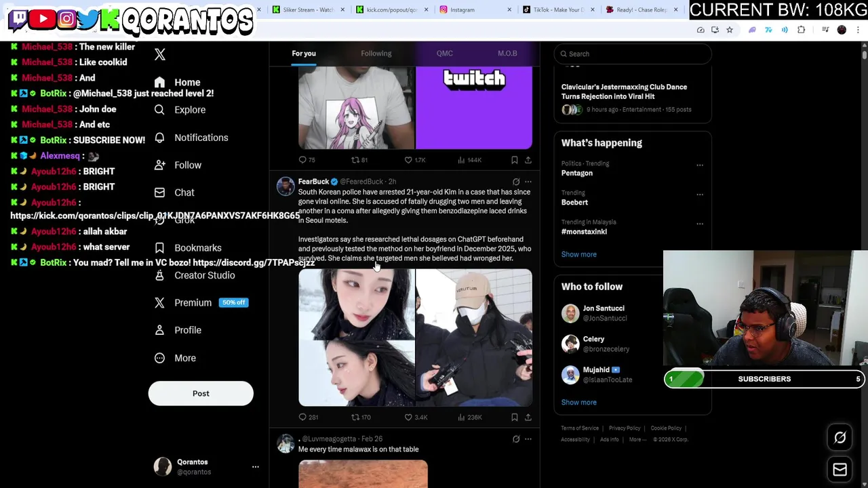Click Grok icon on FearBuck post

(x=516, y=182)
